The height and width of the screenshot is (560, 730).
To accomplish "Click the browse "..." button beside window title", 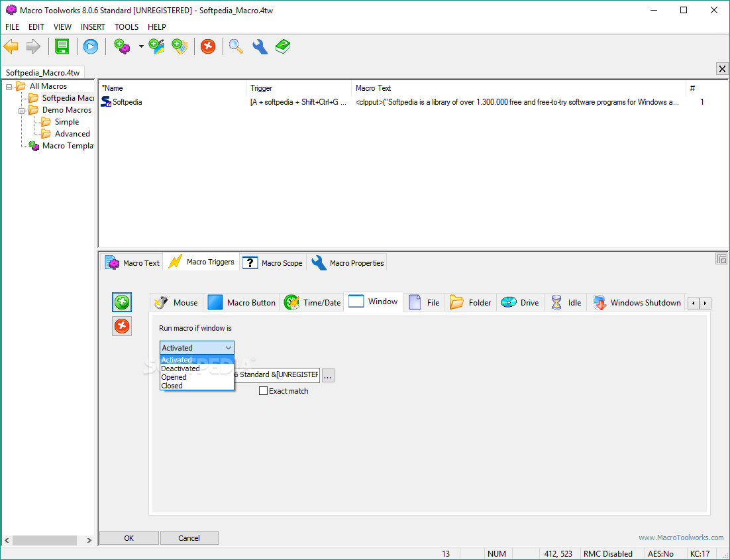I will pyautogui.click(x=328, y=376).
